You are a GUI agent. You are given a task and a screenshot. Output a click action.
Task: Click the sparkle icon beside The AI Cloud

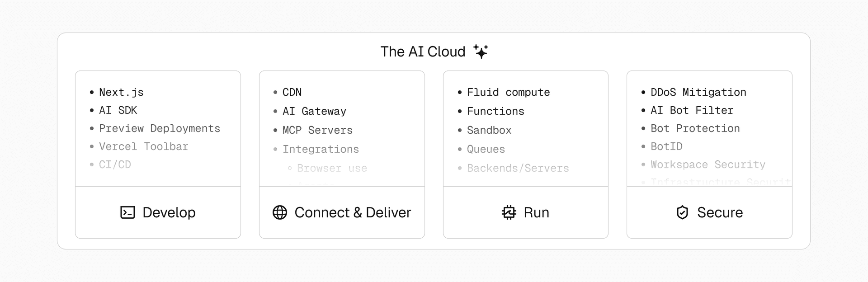click(481, 52)
